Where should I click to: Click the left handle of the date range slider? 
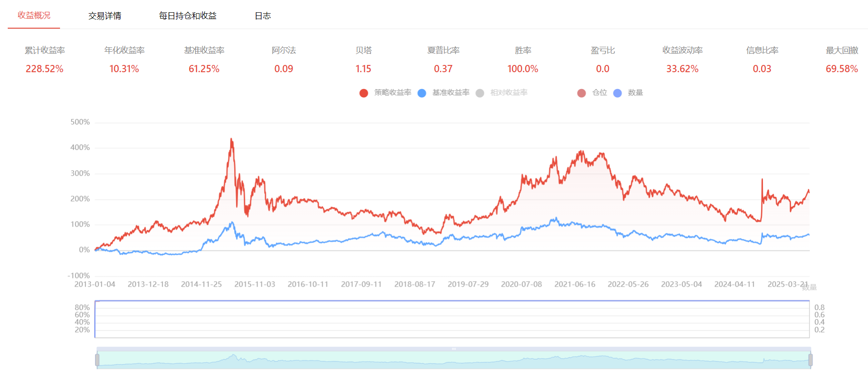(97, 360)
